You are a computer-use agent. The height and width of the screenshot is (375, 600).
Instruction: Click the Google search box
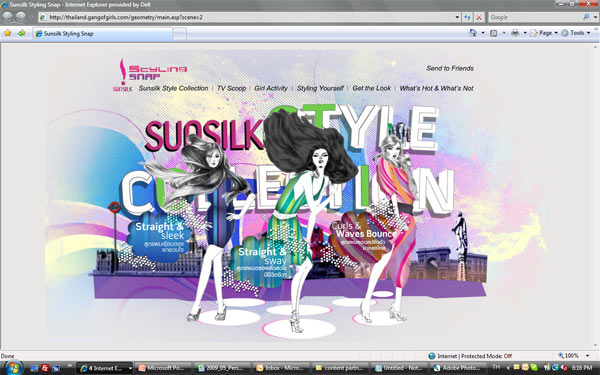point(535,17)
